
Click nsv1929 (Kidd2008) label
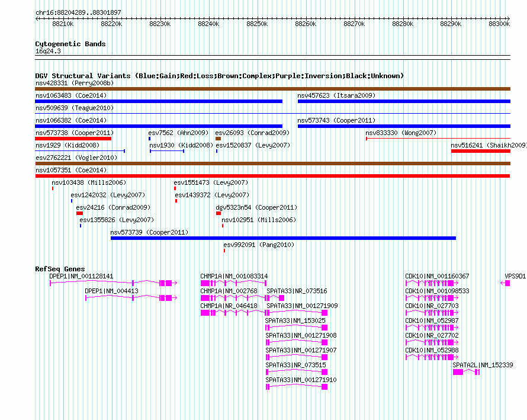[x=68, y=145]
